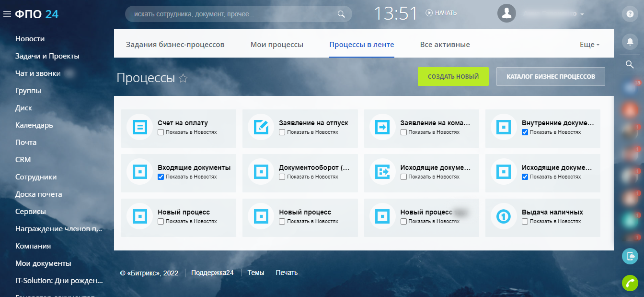Open the CRM section in left menu
The height and width of the screenshot is (297, 644).
(x=23, y=160)
